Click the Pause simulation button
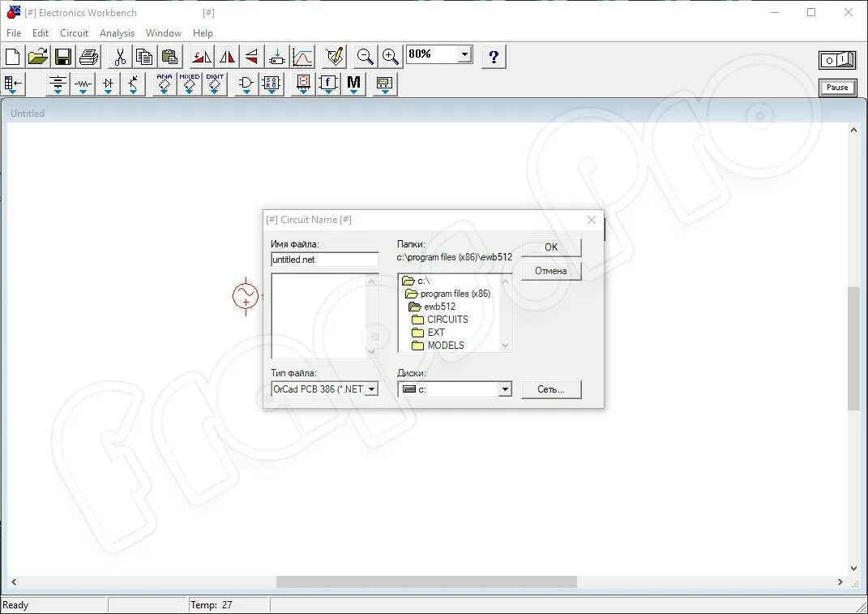The image size is (868, 614). [837, 88]
